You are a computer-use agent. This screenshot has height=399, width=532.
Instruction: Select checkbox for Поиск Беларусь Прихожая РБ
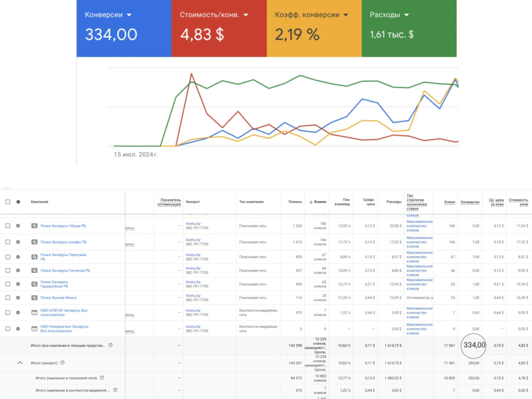[8, 257]
